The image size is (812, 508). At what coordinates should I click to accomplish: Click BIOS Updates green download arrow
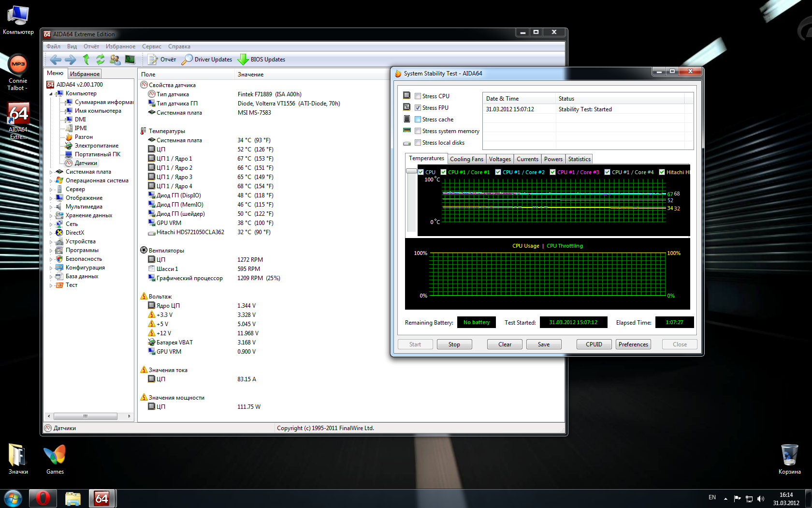(x=243, y=60)
